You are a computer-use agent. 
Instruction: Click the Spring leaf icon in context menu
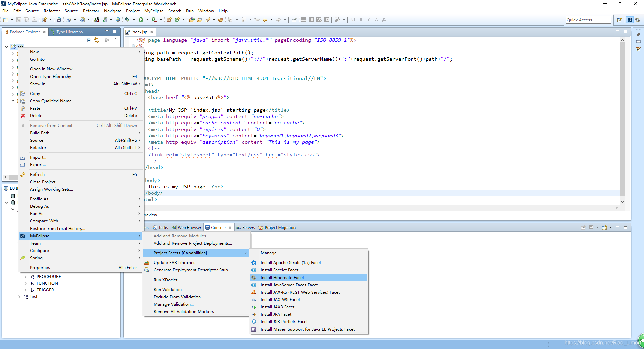23,258
